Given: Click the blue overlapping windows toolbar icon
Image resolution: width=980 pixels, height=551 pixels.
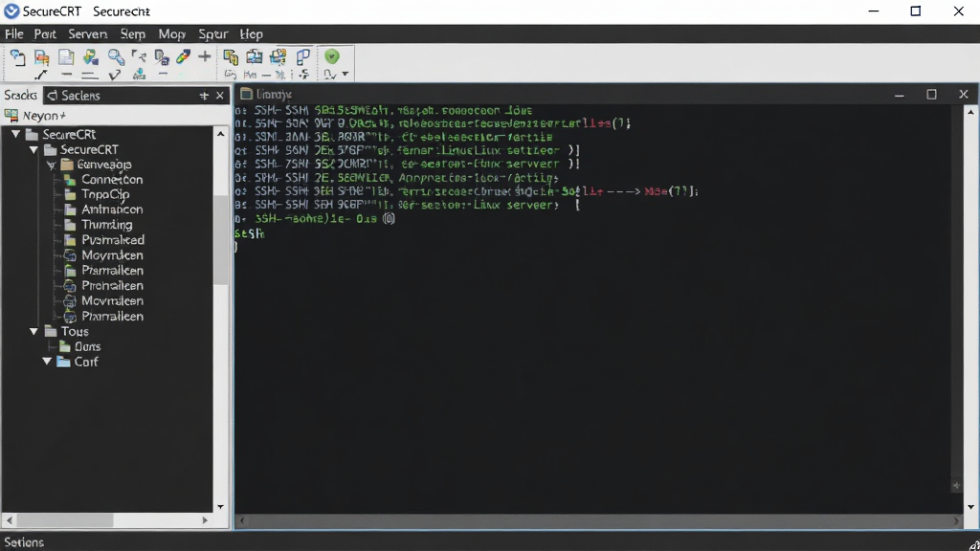Looking at the screenshot, I should [303, 57].
